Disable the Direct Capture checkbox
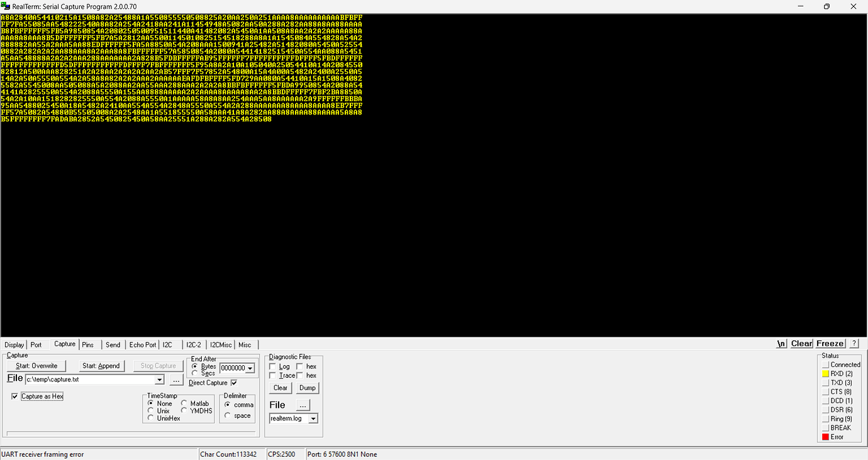Screen dimensions: 868x460 click(233, 382)
